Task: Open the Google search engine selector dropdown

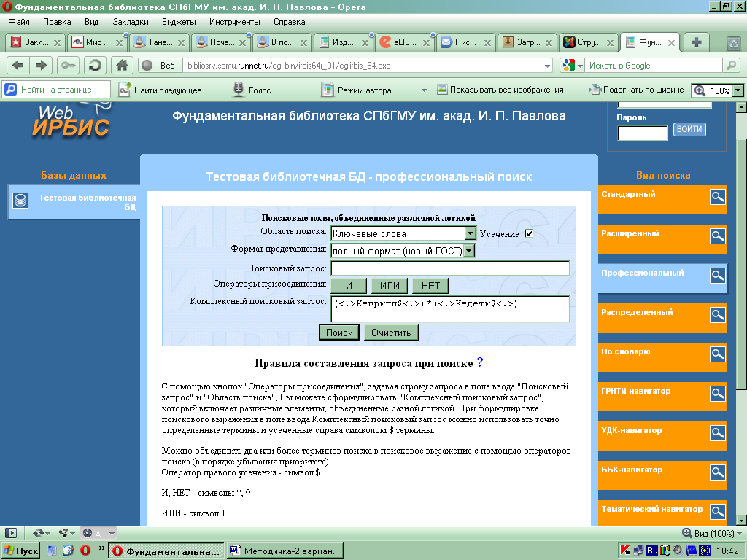Action: tap(580, 66)
